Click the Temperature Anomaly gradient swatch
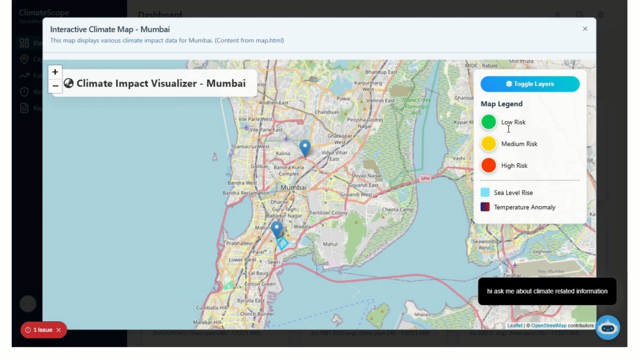 [x=485, y=207]
